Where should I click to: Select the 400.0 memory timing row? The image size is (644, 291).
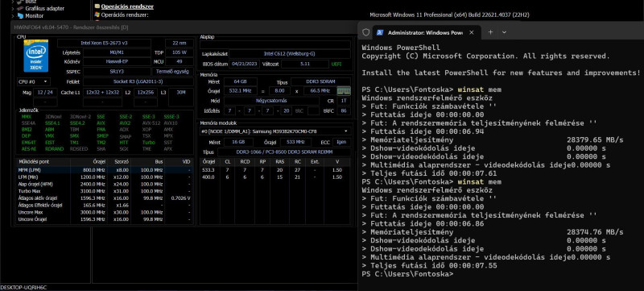point(275,177)
